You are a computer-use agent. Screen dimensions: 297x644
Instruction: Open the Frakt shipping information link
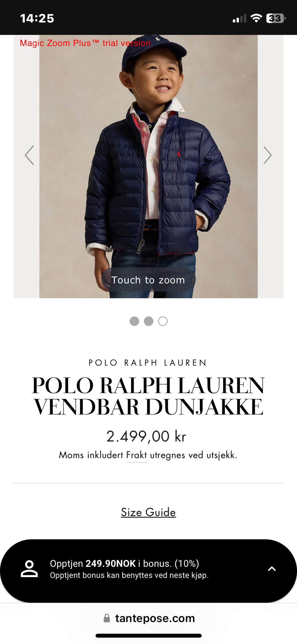136,455
